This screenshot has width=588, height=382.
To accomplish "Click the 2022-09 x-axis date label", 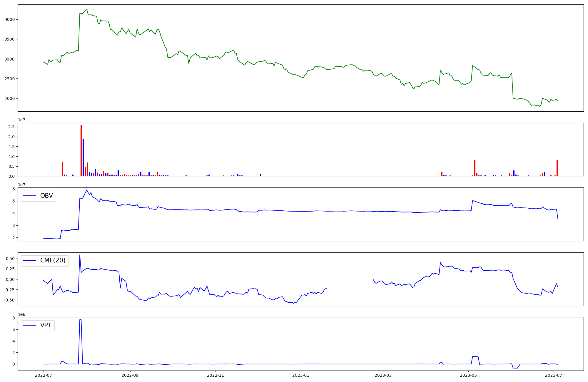I will (130, 375).
